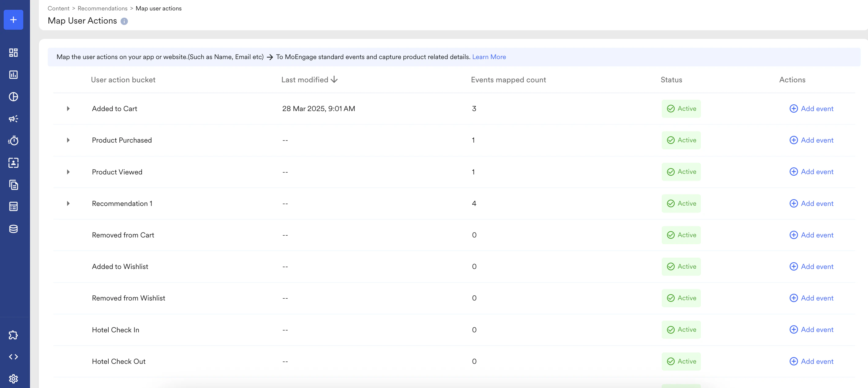
Task: Click the blue plus create button
Action: (x=13, y=20)
